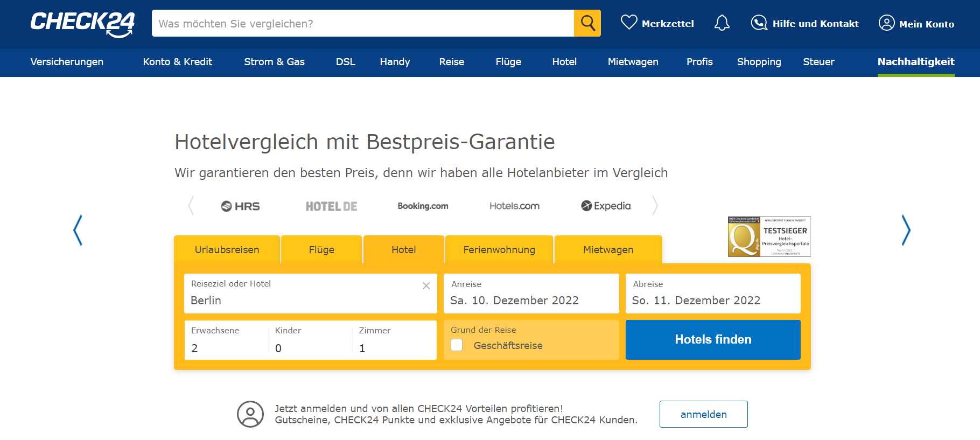The image size is (980, 440).
Task: Show previous slide with left arrow
Action: [x=78, y=231]
